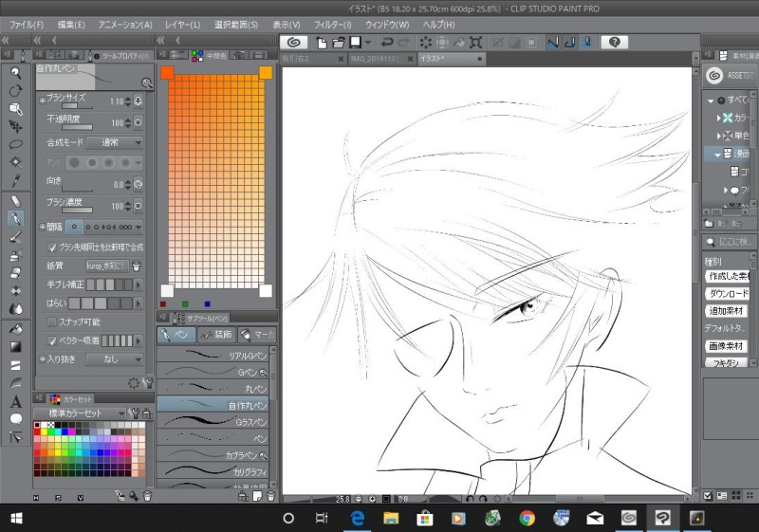This screenshot has height=532, width=759.
Task: Select the Zoom magnifier tool
Action: click(x=15, y=72)
